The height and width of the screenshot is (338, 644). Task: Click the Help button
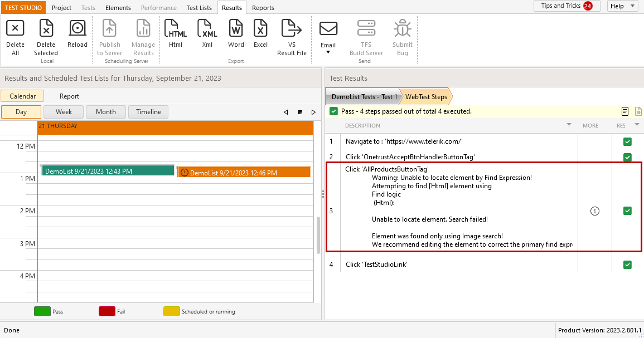(x=622, y=6)
